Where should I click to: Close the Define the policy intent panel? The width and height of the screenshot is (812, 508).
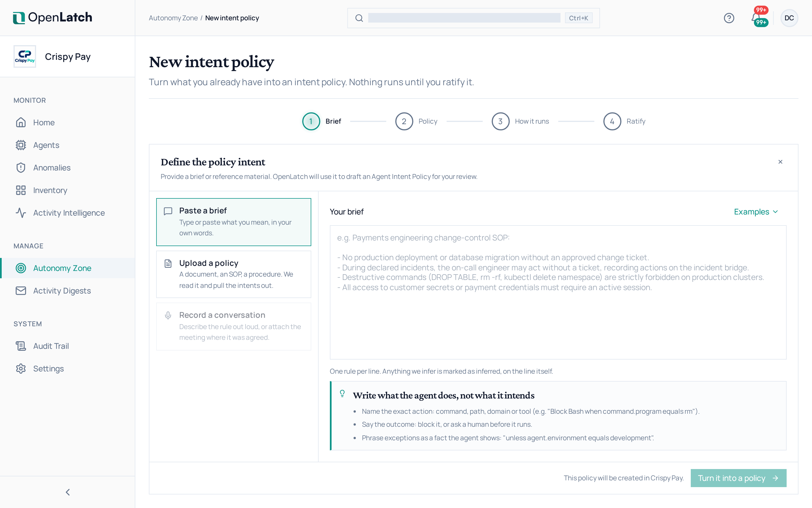point(780,162)
